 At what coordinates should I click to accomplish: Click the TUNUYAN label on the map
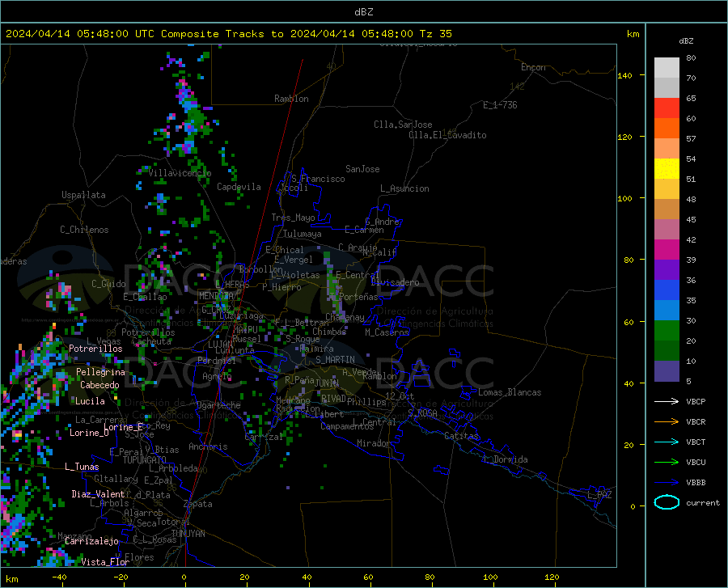pos(188,534)
